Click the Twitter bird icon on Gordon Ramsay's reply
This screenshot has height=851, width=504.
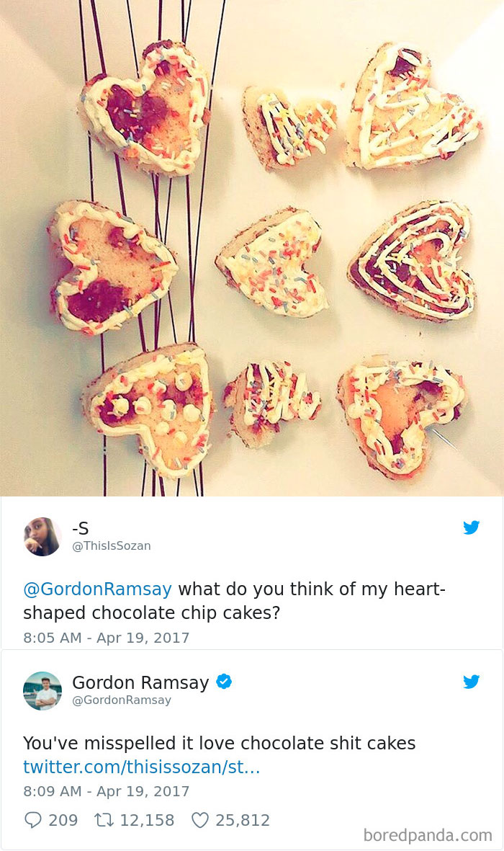[472, 682]
